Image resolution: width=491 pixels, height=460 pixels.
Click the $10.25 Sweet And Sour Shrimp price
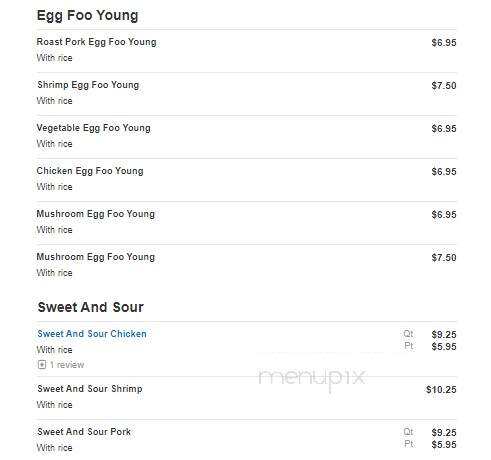click(x=441, y=390)
